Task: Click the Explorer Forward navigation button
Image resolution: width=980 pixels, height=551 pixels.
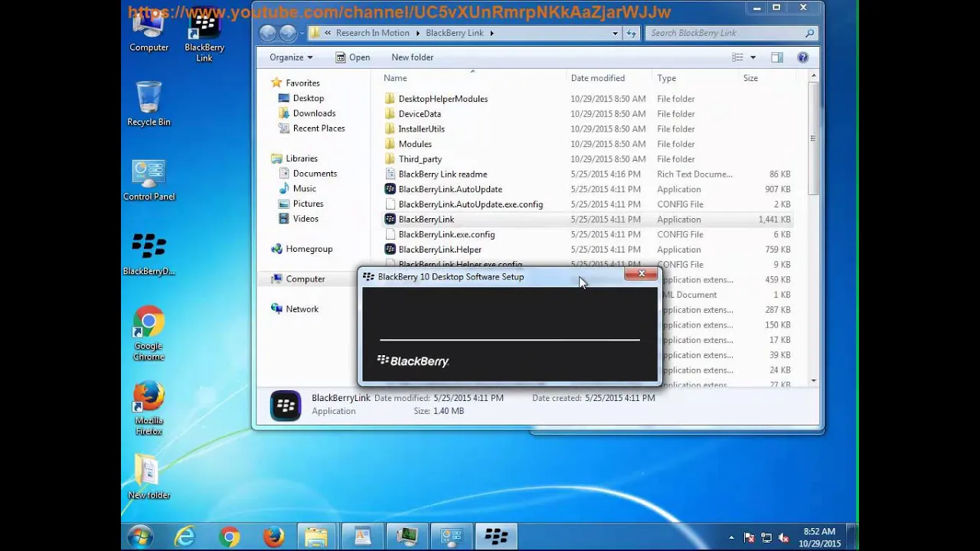Action: pyautogui.click(x=287, y=33)
